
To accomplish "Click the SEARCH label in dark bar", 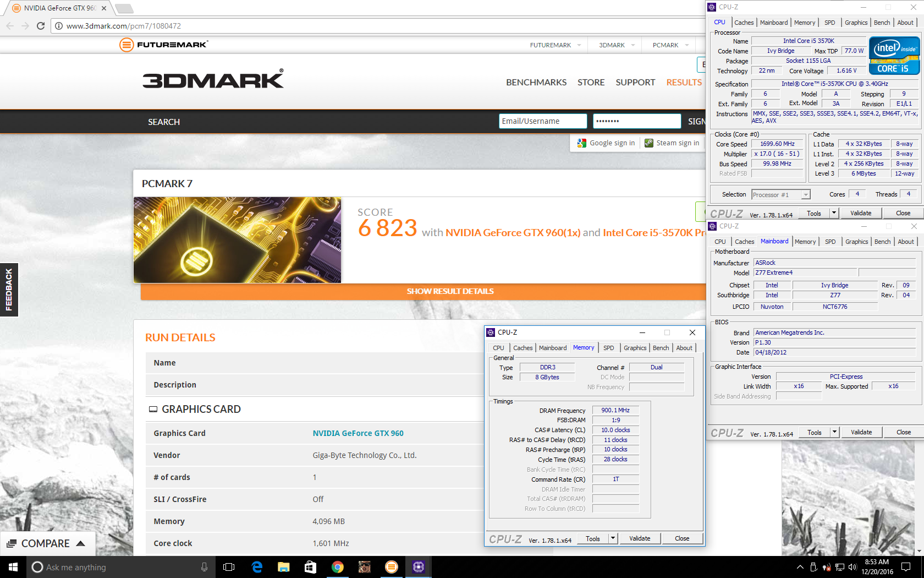I will [164, 122].
